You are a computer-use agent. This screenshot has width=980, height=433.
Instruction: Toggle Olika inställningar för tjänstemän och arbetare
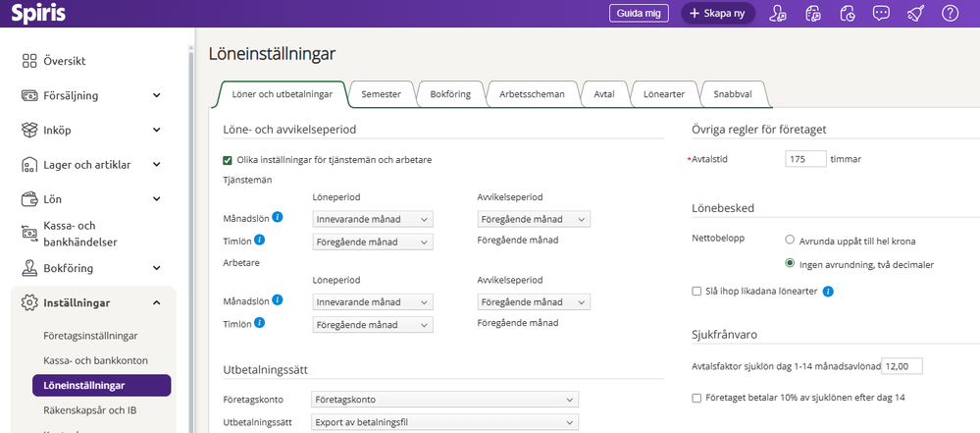pyautogui.click(x=228, y=160)
